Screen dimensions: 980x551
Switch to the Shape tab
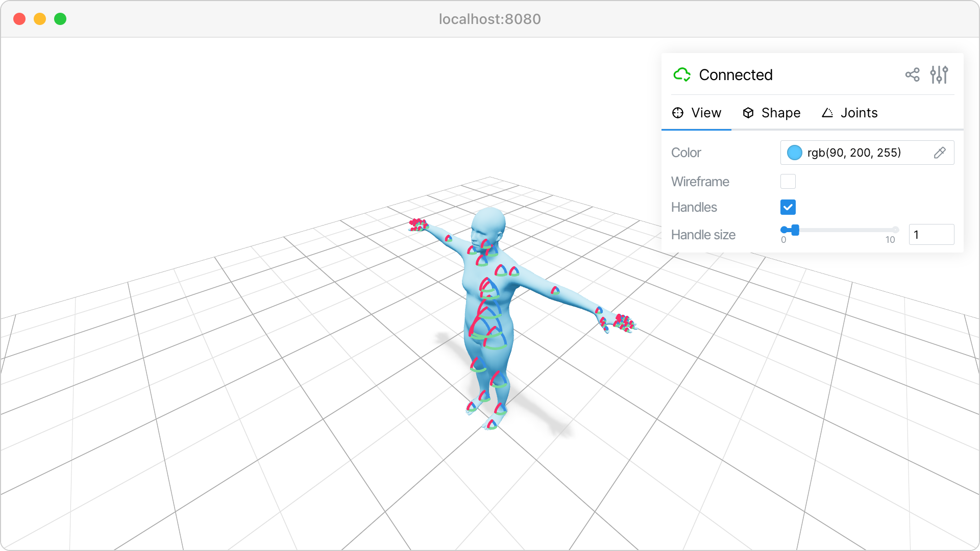click(771, 113)
